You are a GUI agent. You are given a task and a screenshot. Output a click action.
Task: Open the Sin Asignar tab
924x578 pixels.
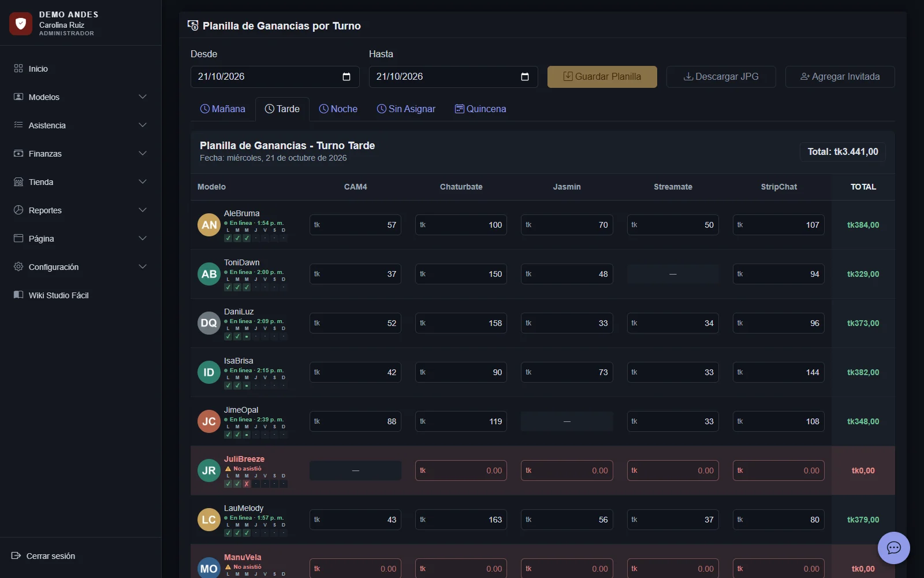406,109
